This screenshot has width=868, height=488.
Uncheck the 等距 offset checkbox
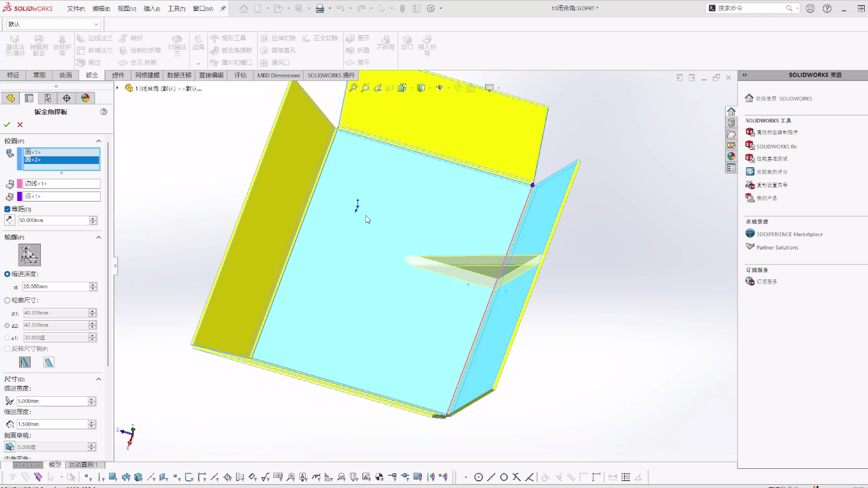(8, 209)
